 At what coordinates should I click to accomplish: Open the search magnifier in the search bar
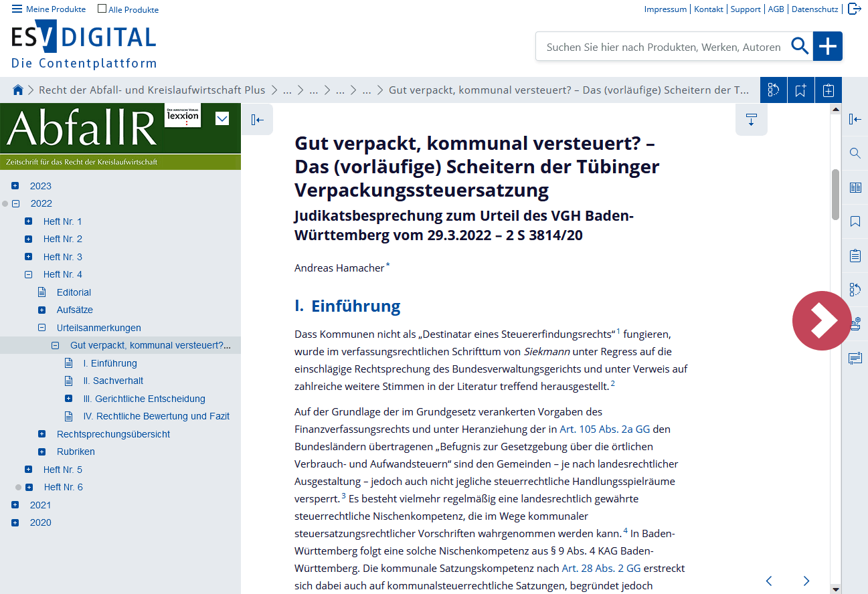click(800, 46)
